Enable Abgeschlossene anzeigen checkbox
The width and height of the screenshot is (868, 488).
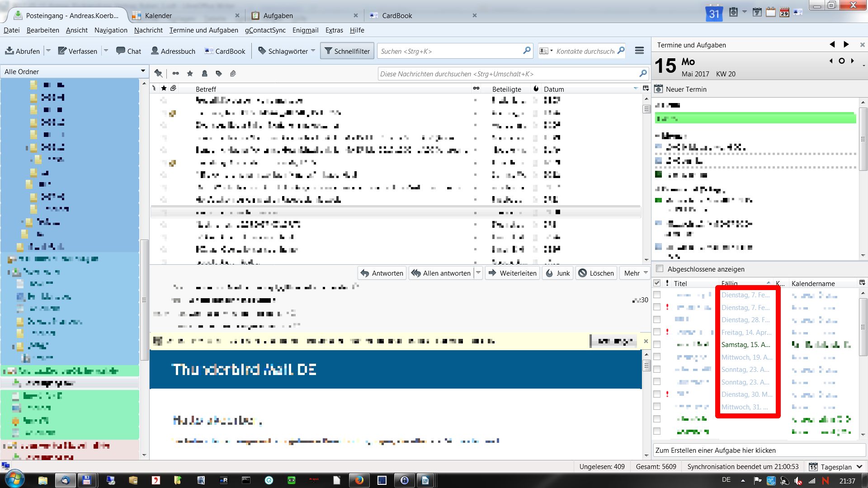(660, 269)
